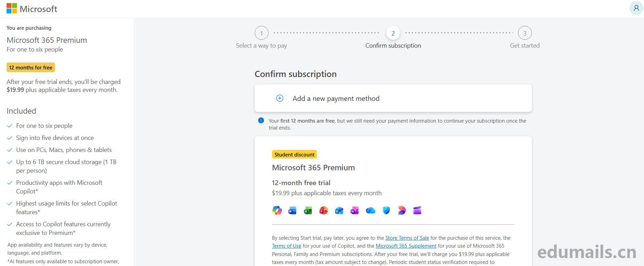Viewport: 644px width, 266px height.
Task: Select step 2 Confirm subscription
Action: tap(393, 33)
